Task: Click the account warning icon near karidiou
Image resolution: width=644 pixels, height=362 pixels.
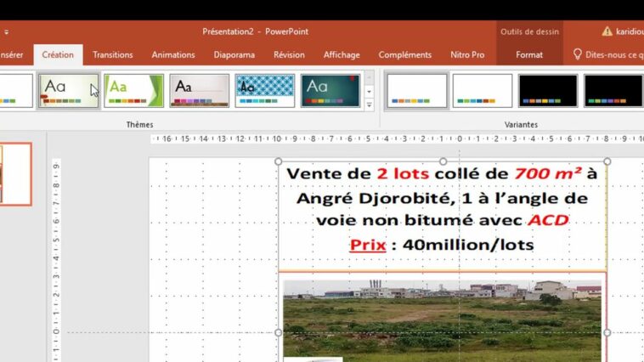Action: click(x=607, y=31)
